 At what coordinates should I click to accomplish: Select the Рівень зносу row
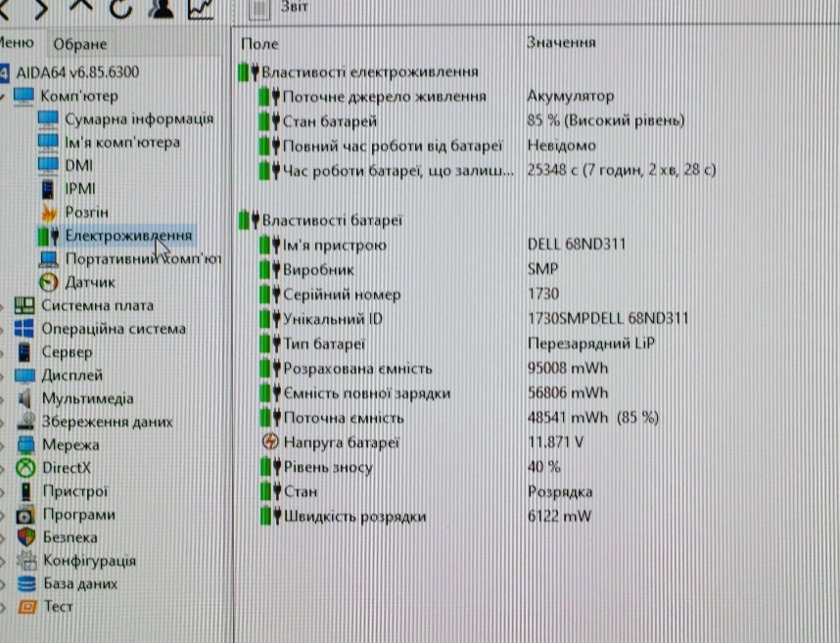[326, 468]
